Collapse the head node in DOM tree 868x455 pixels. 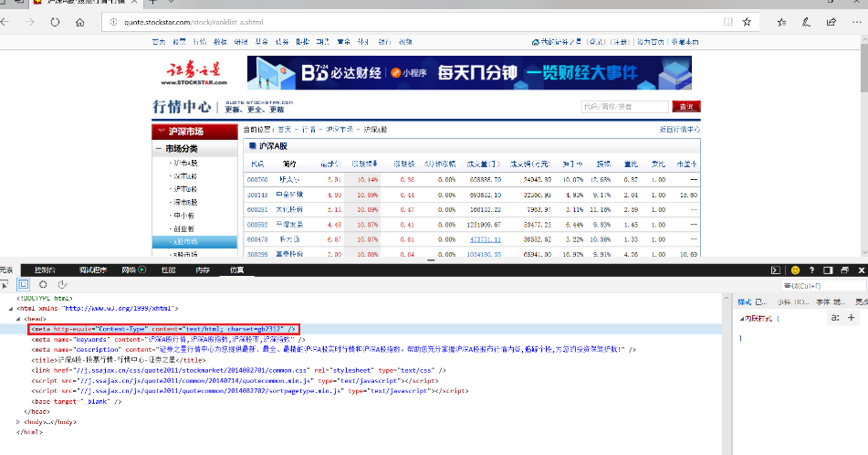coord(18,319)
